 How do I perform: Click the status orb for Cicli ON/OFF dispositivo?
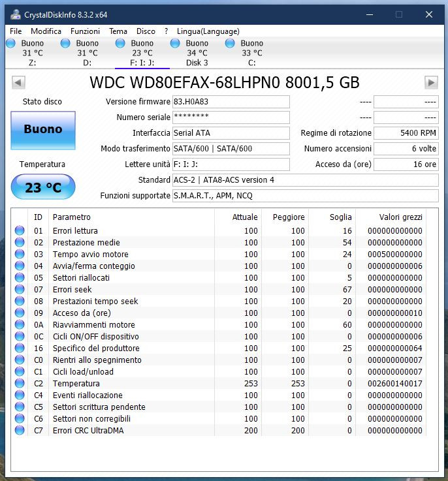(20, 336)
